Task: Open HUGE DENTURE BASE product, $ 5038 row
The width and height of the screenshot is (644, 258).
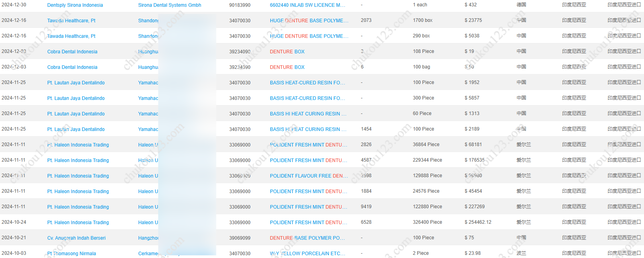Action: coord(309,36)
